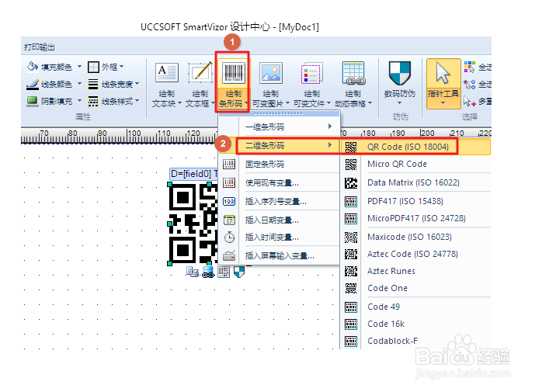
Task: Choose Codablock-F barcode type
Action: 416,341
